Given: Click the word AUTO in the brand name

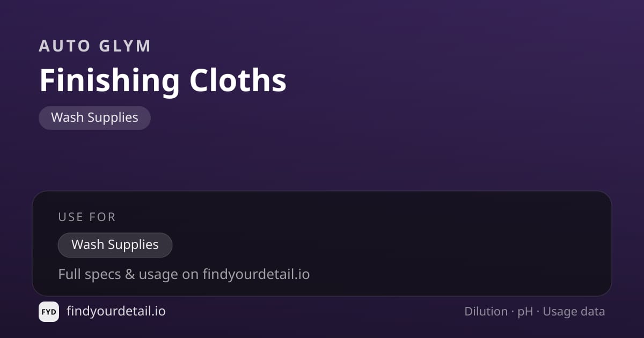Looking at the screenshot, I should (64, 46).
